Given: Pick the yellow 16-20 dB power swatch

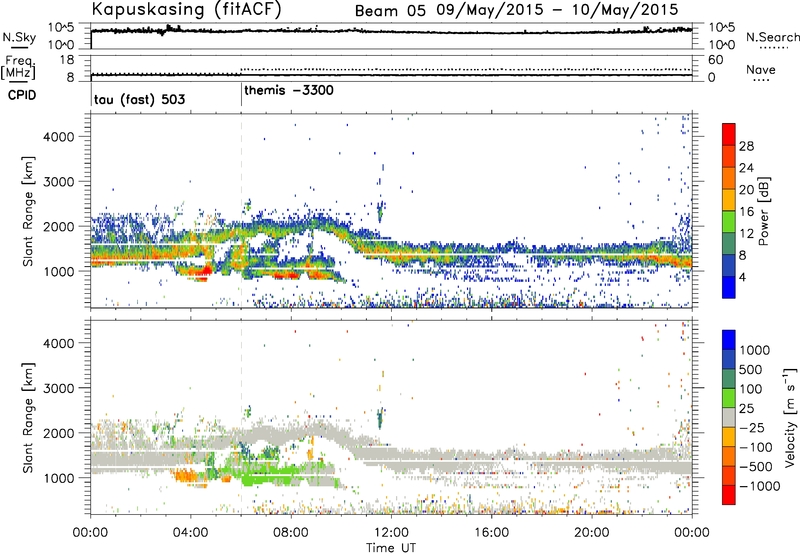Looking at the screenshot, I should (729, 200).
